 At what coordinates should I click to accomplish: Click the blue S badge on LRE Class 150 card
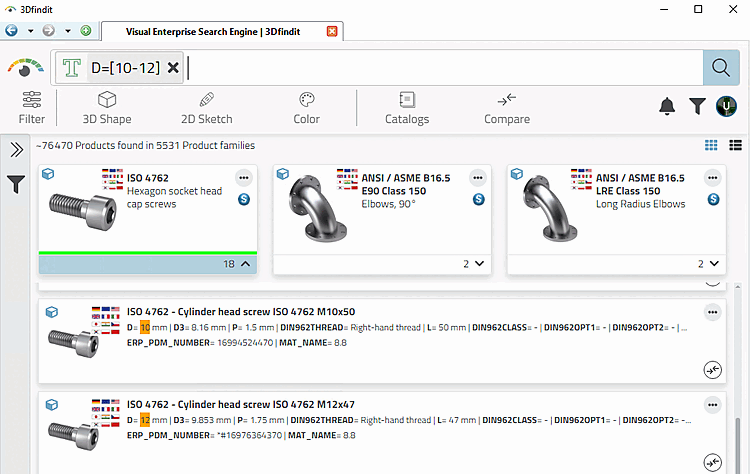714,199
